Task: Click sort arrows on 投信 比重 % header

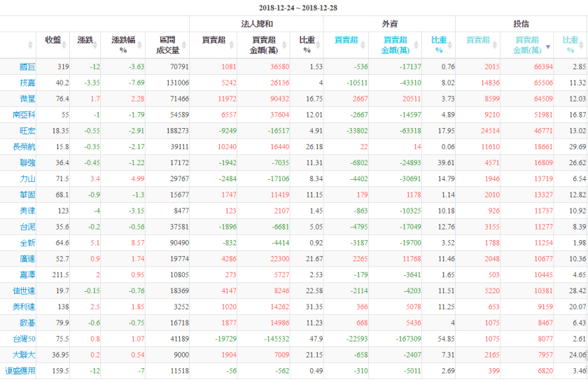Action: [582, 45]
